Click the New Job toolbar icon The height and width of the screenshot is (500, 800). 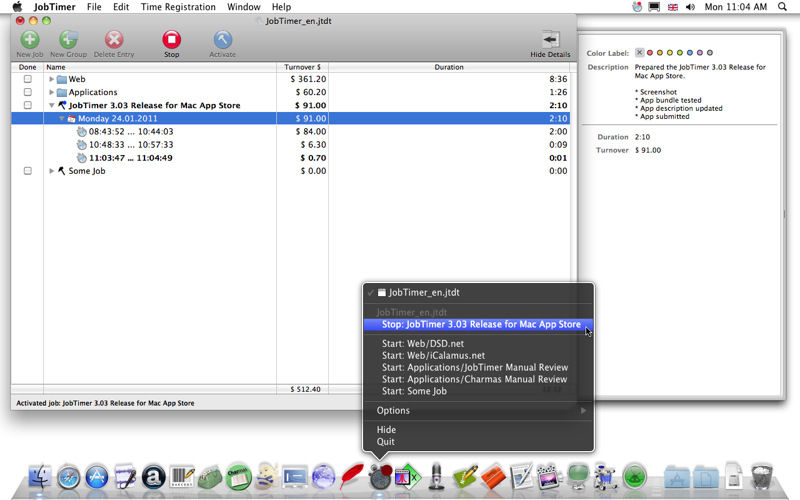[30, 40]
